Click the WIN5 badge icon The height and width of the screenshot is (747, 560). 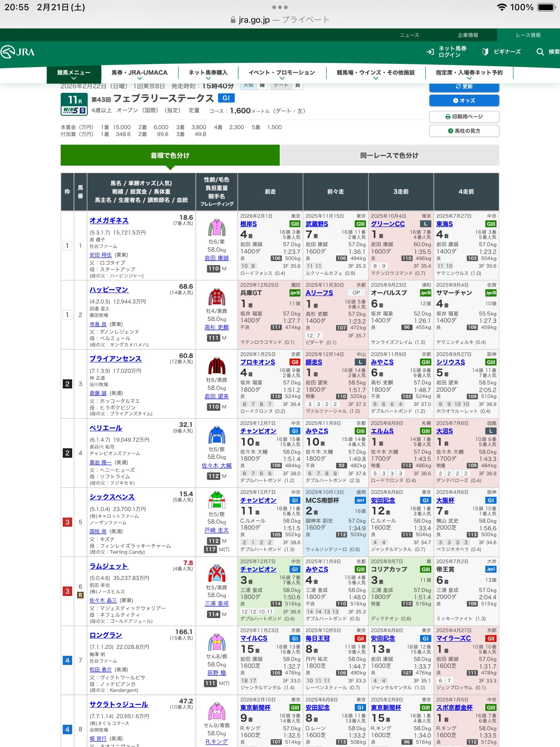click(74, 110)
